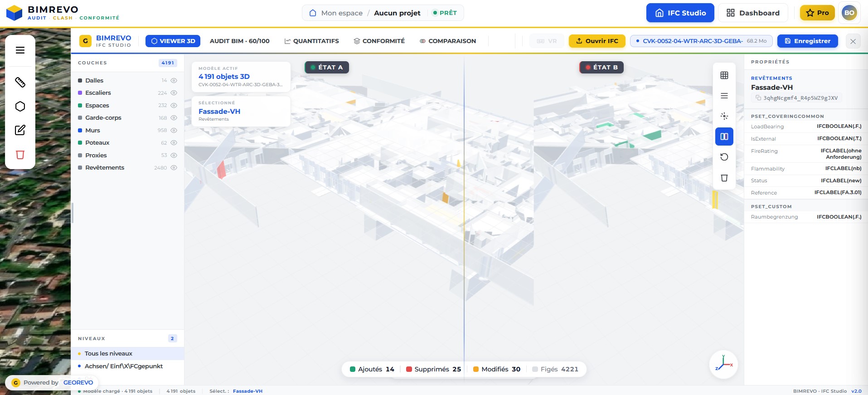Select the Dalles layer row
The height and width of the screenshot is (395, 868).
127,80
